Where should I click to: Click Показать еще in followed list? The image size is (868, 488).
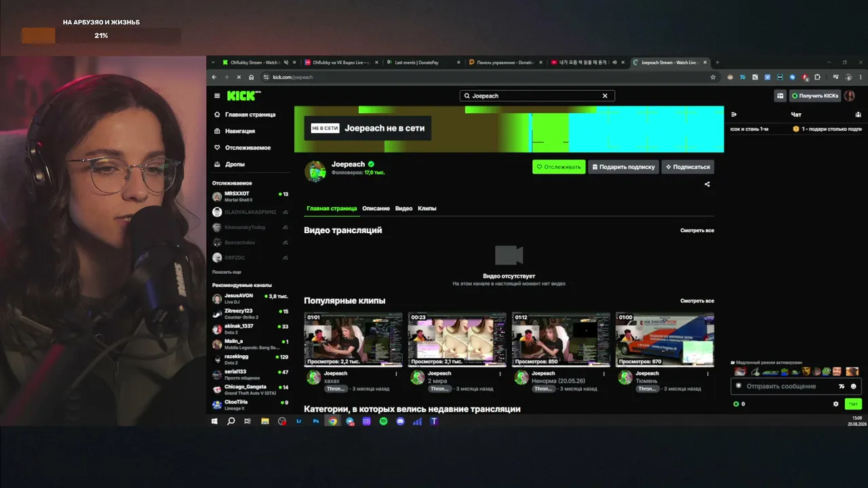click(226, 272)
